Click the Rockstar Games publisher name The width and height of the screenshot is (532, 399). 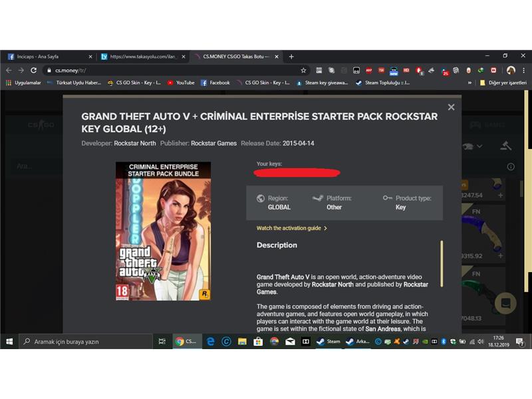tap(213, 143)
